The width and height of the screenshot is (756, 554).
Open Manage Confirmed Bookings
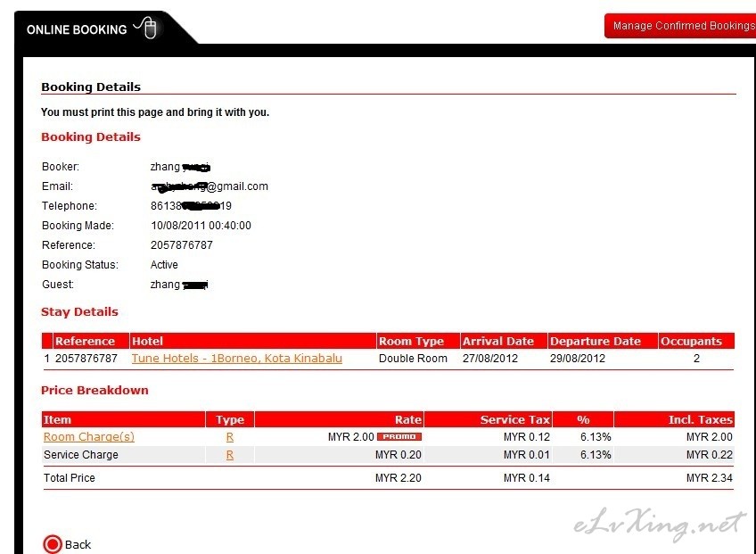[x=680, y=26]
